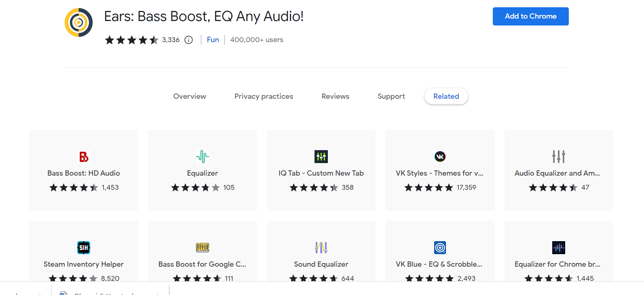Click the 17,359 rating count

point(466,187)
